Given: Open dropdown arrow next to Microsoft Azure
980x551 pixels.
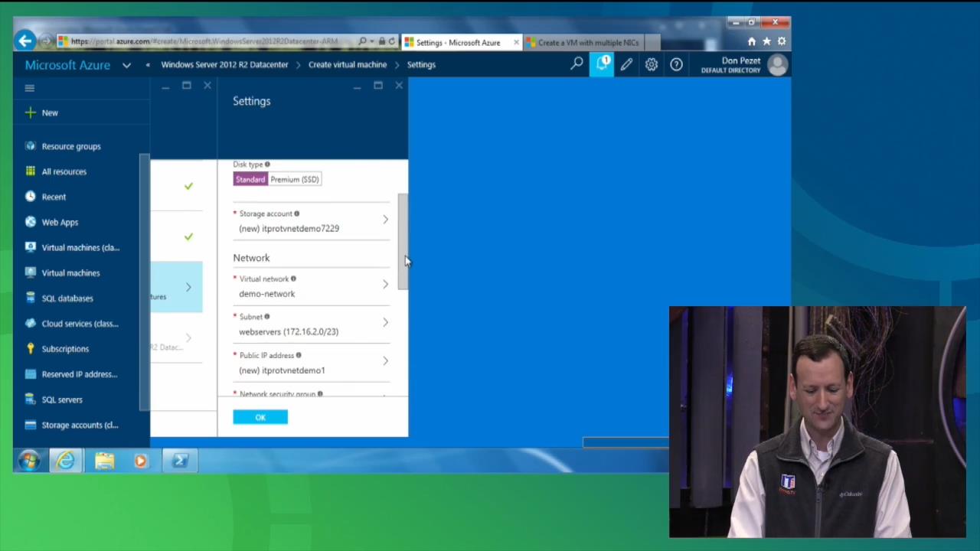Looking at the screenshot, I should (x=126, y=65).
